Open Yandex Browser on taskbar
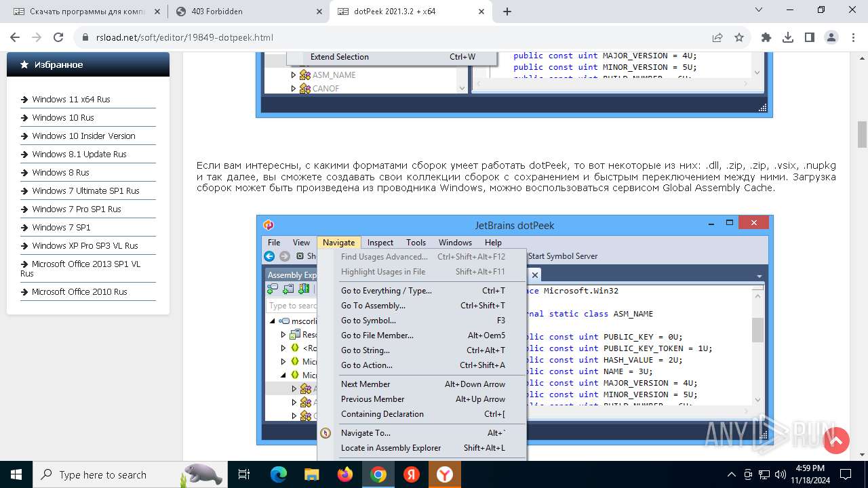Screen dimensions: 868x488 pyautogui.click(x=445, y=474)
